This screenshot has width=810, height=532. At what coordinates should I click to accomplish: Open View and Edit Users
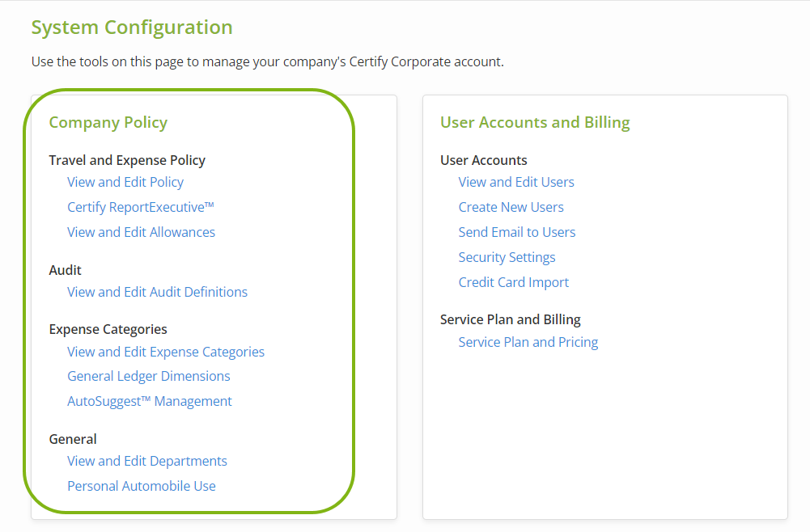(x=515, y=182)
